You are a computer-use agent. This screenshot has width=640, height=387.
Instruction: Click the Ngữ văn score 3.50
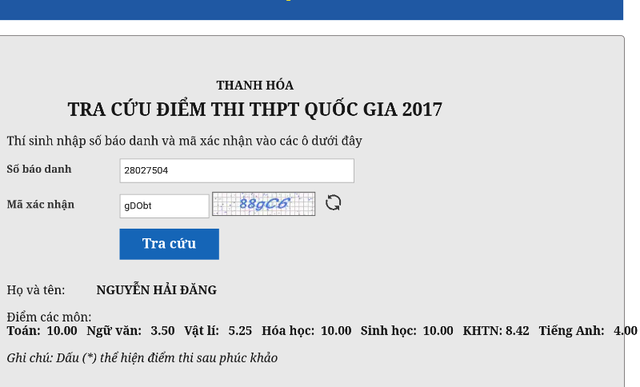(162, 331)
